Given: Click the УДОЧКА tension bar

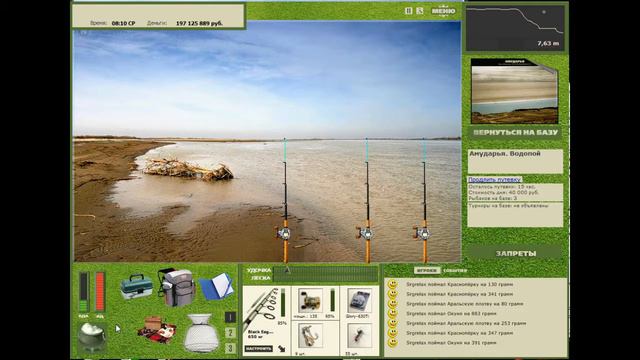Looking at the screenshot, I should coord(326,270).
